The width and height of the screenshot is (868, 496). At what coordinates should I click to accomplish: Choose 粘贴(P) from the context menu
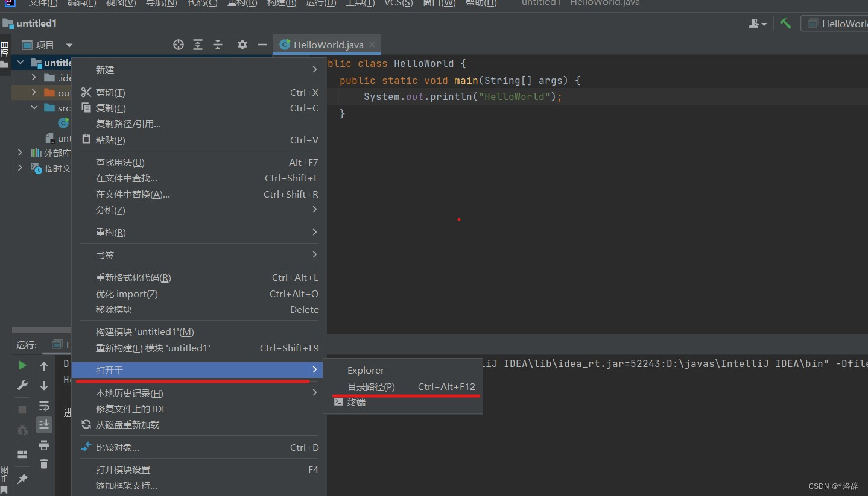(198, 140)
